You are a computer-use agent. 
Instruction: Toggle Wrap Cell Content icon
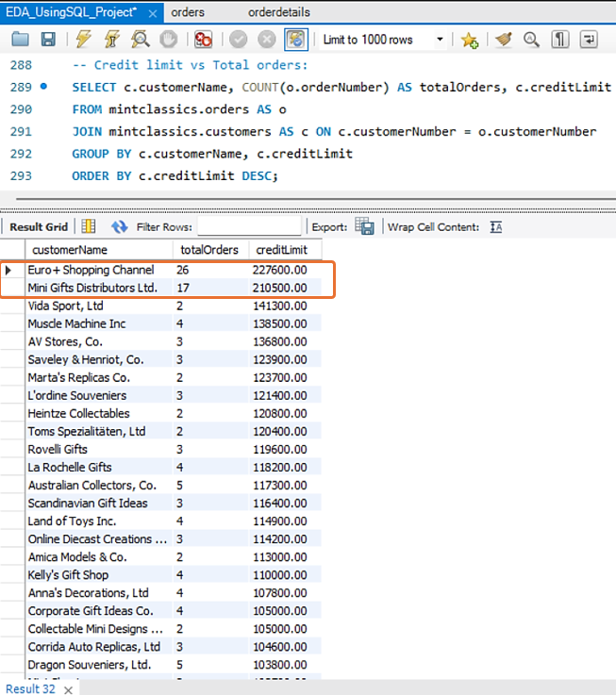pyautogui.click(x=496, y=227)
